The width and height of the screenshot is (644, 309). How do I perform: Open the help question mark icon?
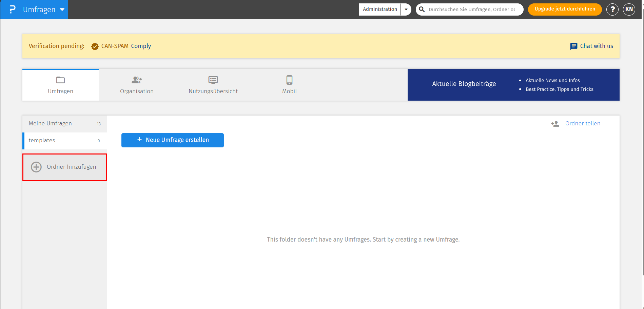(612, 9)
